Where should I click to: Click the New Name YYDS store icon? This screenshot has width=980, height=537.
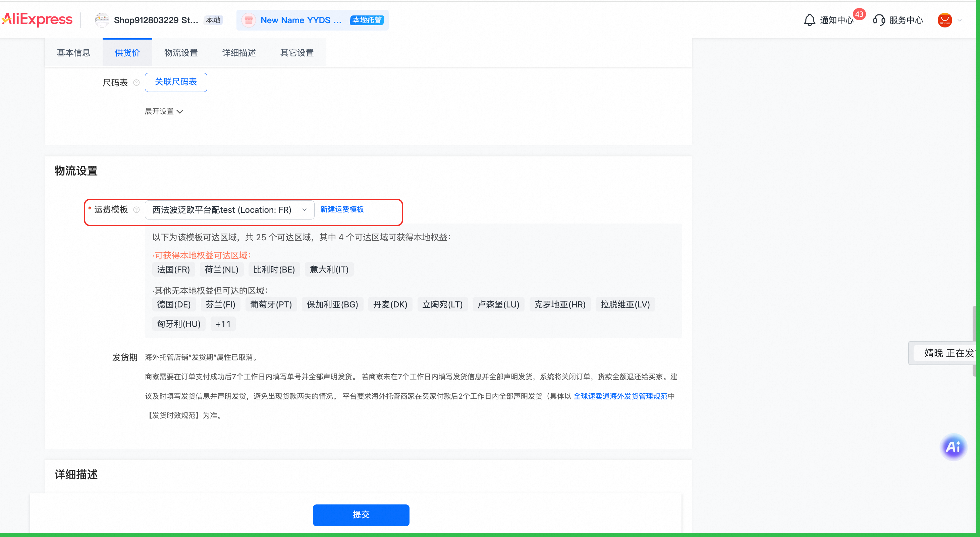(x=249, y=20)
